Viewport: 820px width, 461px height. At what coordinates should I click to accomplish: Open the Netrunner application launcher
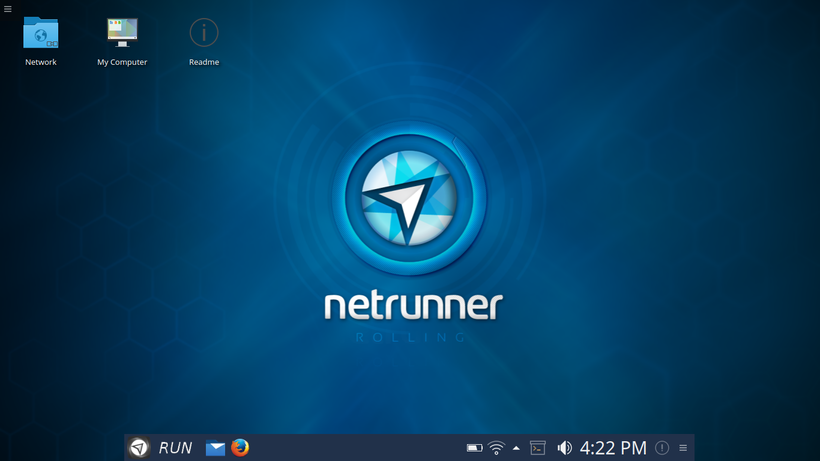click(x=139, y=448)
